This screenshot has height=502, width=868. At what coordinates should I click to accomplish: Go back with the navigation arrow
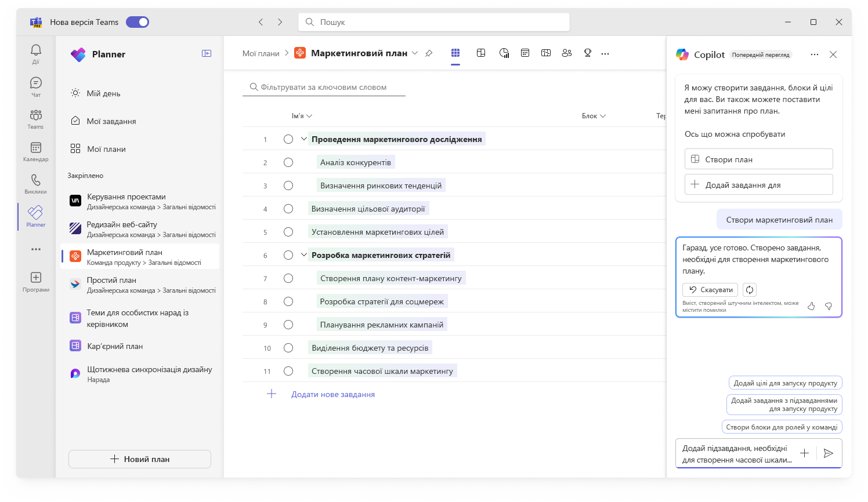(x=261, y=22)
